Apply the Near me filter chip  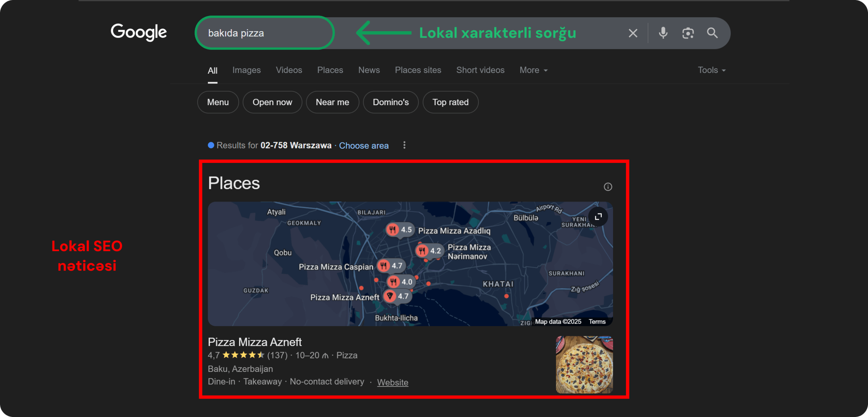tap(332, 102)
